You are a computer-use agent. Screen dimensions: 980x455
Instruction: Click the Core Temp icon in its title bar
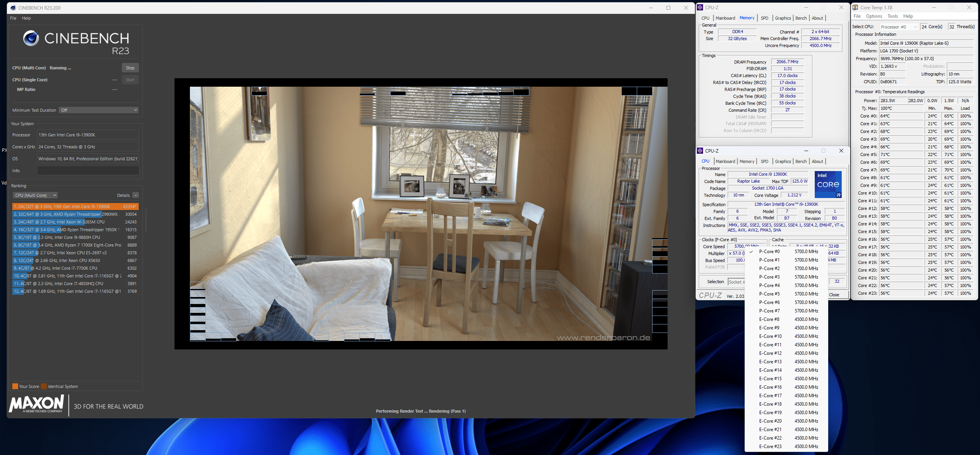tap(855, 7)
